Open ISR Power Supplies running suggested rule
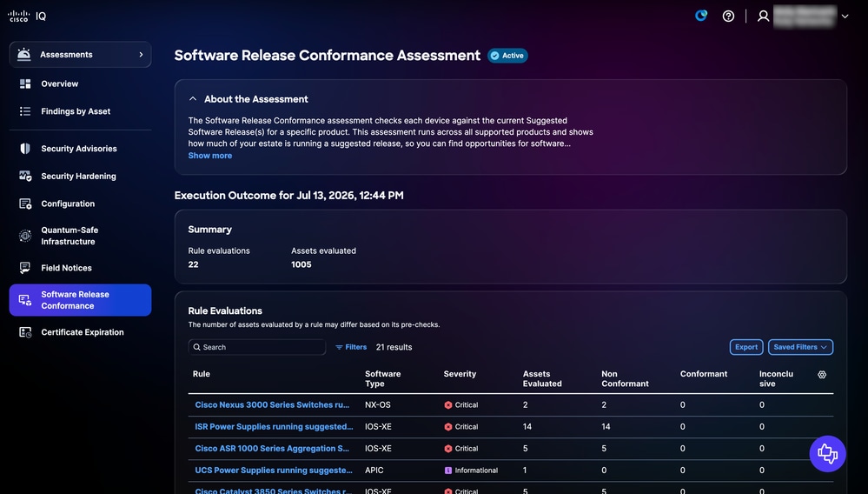This screenshot has height=494, width=868. tap(274, 426)
